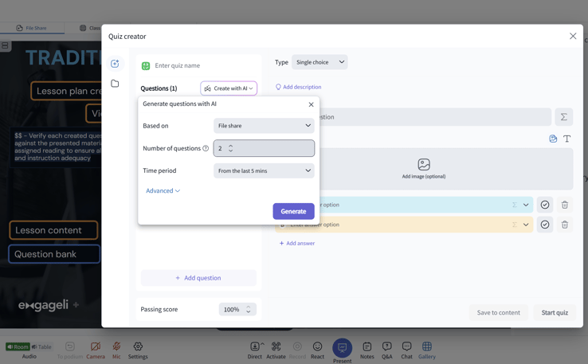Image resolution: width=588 pixels, height=364 pixels.
Task: Click the slide panel toggle icon at top left
Action: click(5, 45)
